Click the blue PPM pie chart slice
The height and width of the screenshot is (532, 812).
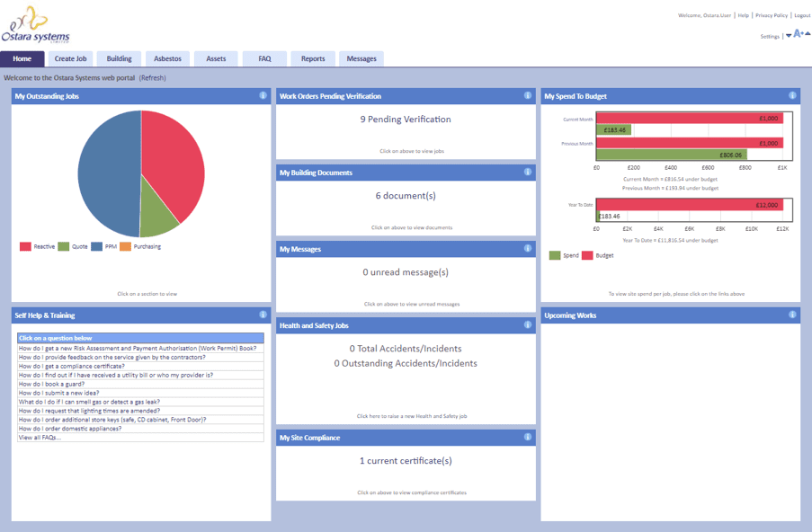(x=103, y=162)
